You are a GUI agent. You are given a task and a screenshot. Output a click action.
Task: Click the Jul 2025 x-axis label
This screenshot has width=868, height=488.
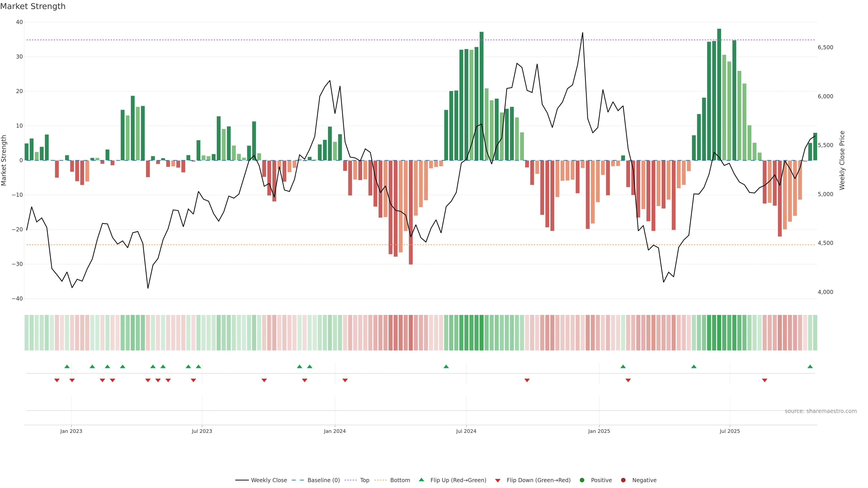point(729,431)
